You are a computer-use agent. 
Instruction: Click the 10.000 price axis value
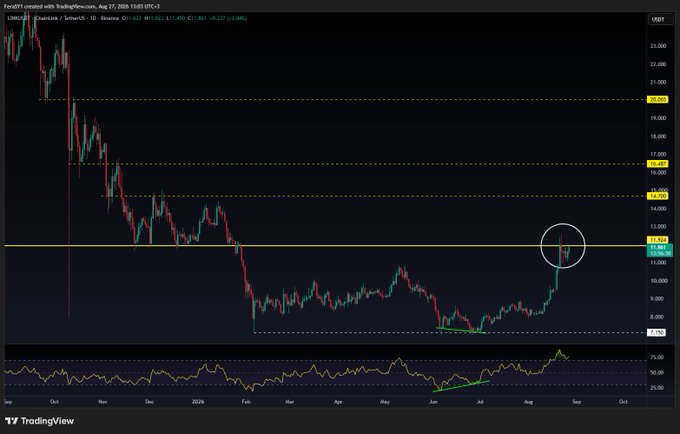(658, 281)
